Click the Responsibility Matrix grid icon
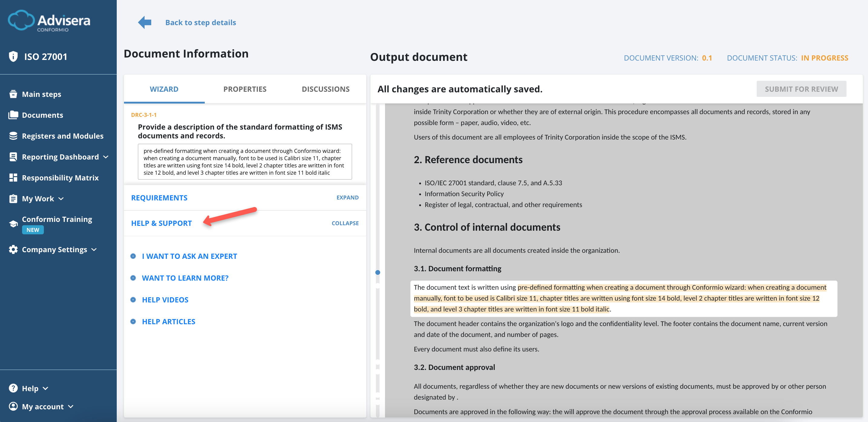The image size is (868, 422). [x=13, y=178]
